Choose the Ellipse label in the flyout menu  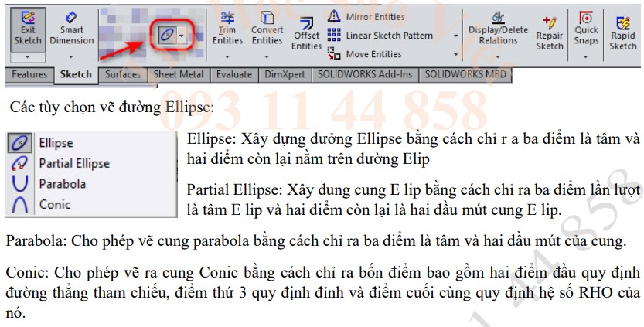[x=56, y=143]
